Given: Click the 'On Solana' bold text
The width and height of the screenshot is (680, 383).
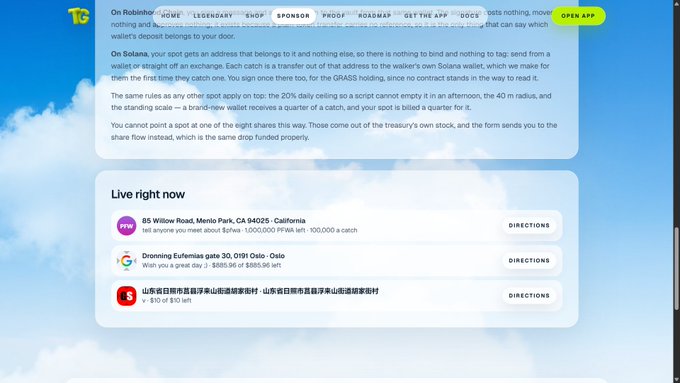Looking at the screenshot, I should point(129,54).
